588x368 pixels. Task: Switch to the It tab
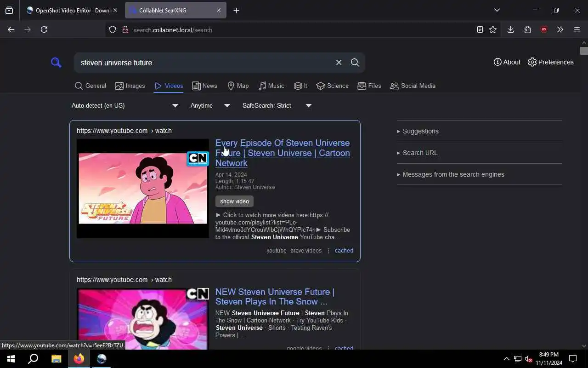pyautogui.click(x=300, y=86)
